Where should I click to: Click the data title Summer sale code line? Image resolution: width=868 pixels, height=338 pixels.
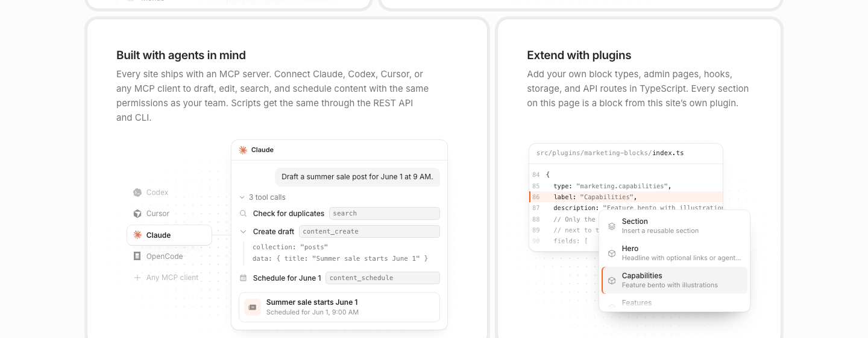point(340,258)
